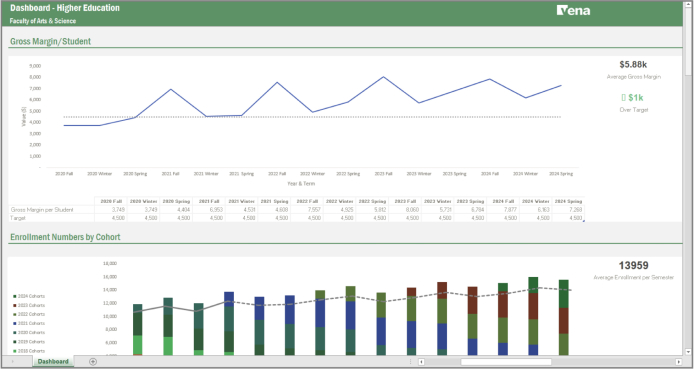Viewport: 694px width, 369px height.
Task: Click the 2024 Cohorts legend swatch
Action: (x=15, y=296)
